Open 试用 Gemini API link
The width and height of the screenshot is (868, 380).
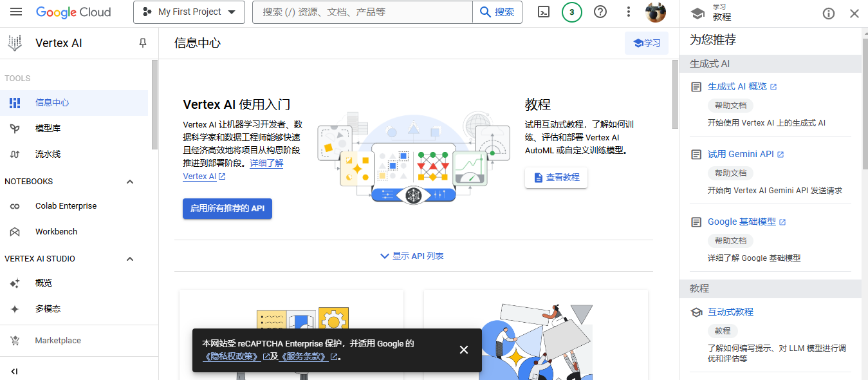pos(746,154)
